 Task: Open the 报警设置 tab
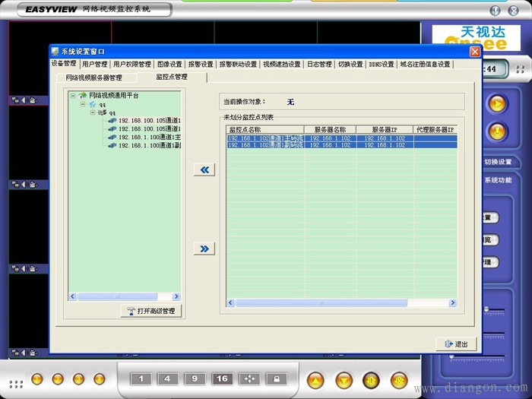(201, 65)
